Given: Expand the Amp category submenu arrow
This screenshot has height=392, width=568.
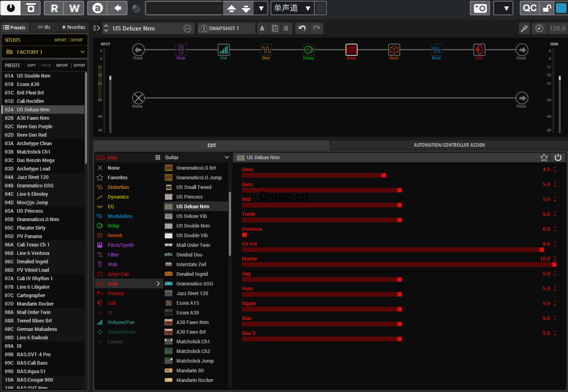Looking at the screenshot, I should point(158,284).
